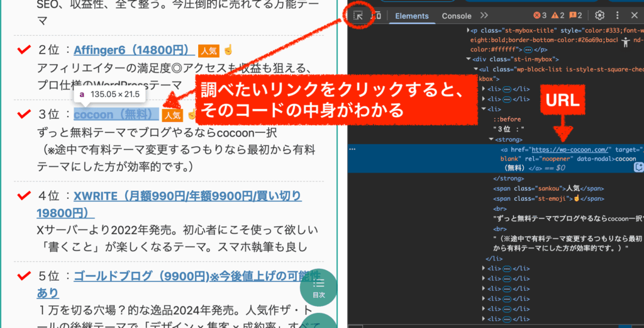Image resolution: width=644 pixels, height=328 pixels.
Task: Toggle the device toolbar icon in DevTools
Action: [376, 16]
